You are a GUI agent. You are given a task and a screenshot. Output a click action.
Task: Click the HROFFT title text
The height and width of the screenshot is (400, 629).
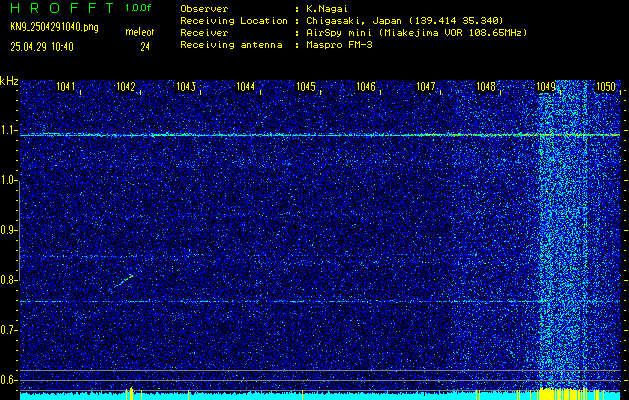point(62,8)
